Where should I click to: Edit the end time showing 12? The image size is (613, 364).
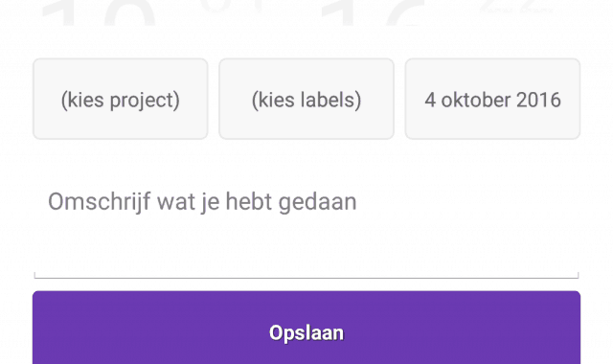tap(373, 12)
